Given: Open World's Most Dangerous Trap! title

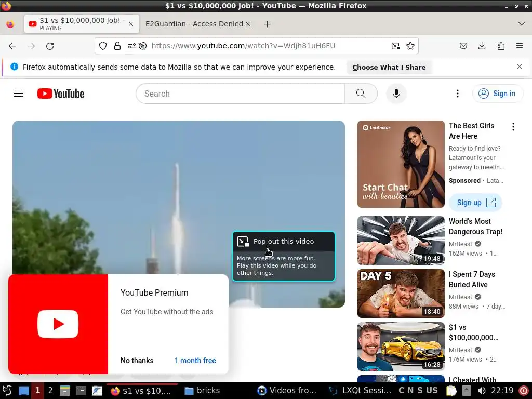Looking at the screenshot, I should [x=475, y=227].
